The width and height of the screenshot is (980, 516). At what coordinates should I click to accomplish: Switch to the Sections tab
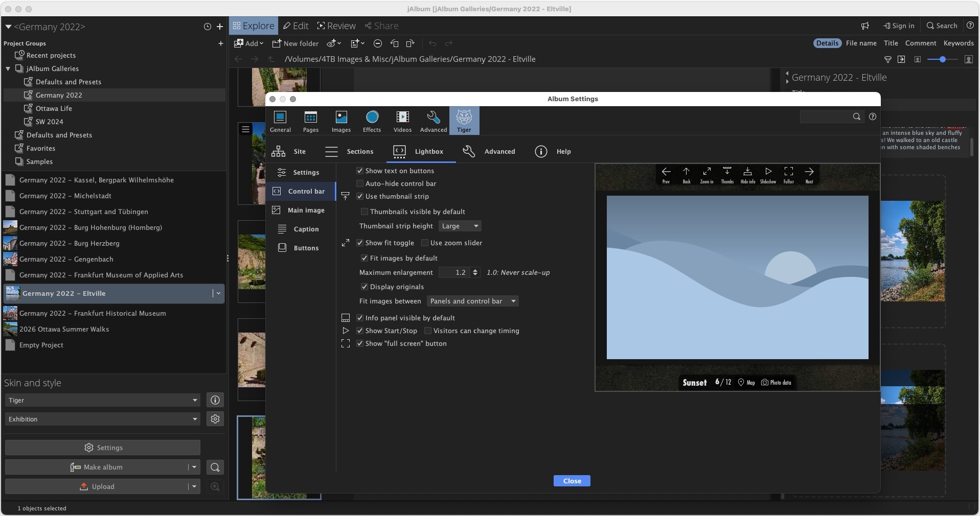(349, 151)
